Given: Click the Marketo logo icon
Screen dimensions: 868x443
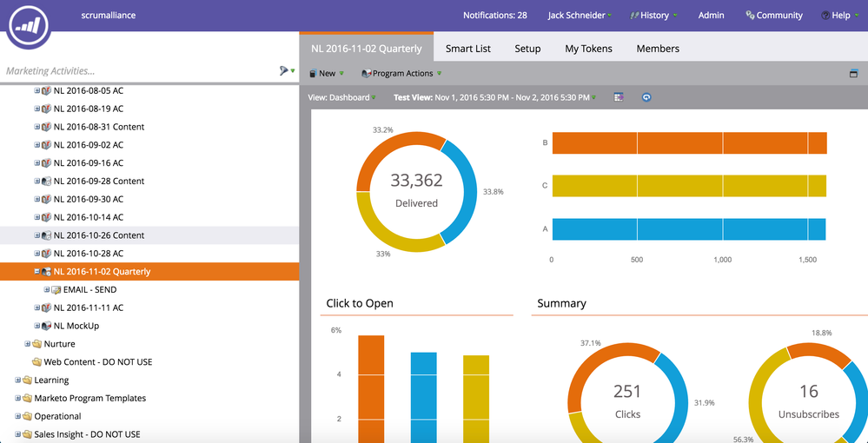Looking at the screenshot, I should click(x=28, y=25).
